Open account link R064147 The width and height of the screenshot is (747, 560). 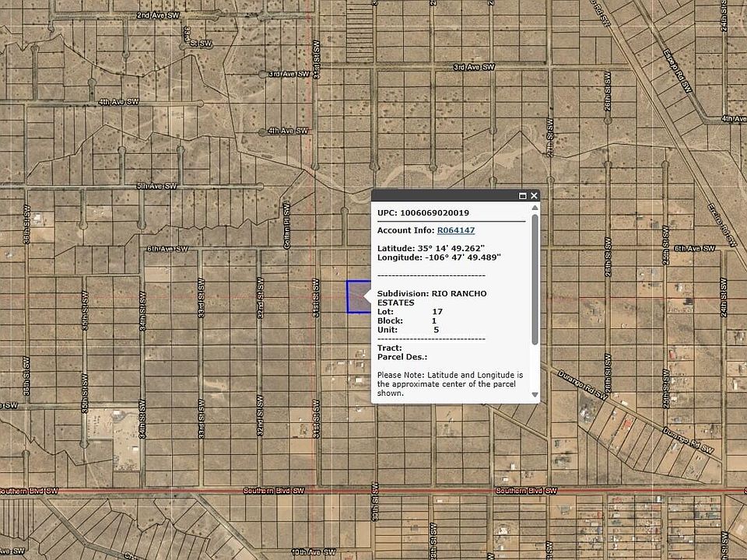tap(455, 230)
